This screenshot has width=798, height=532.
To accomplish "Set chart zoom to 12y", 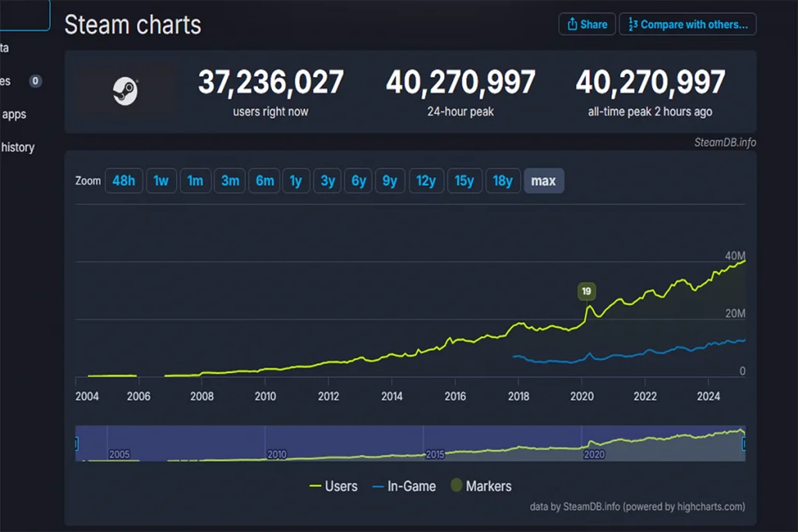I will coord(426,181).
